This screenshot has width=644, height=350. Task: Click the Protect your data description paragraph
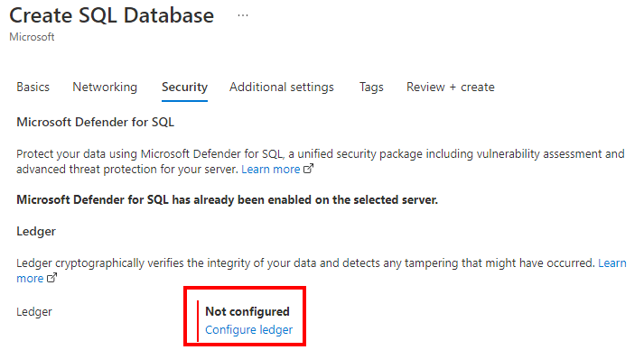tap(321, 161)
